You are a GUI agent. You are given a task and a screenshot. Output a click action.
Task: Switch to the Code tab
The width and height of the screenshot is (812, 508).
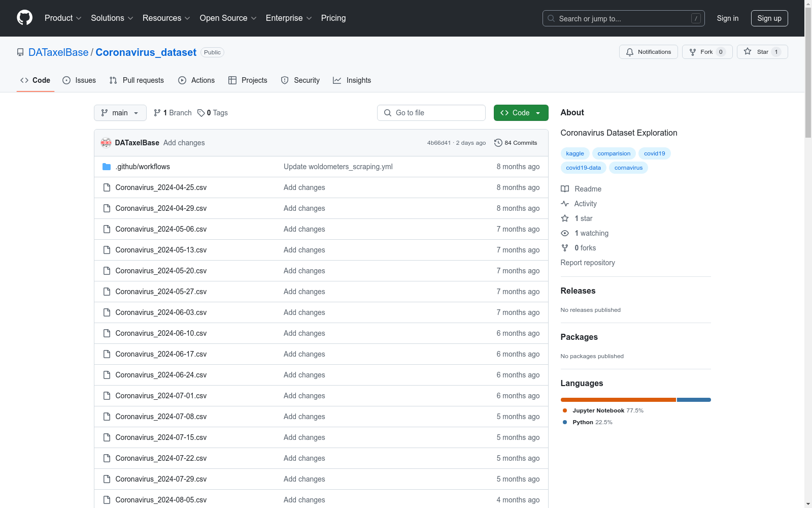(x=35, y=80)
